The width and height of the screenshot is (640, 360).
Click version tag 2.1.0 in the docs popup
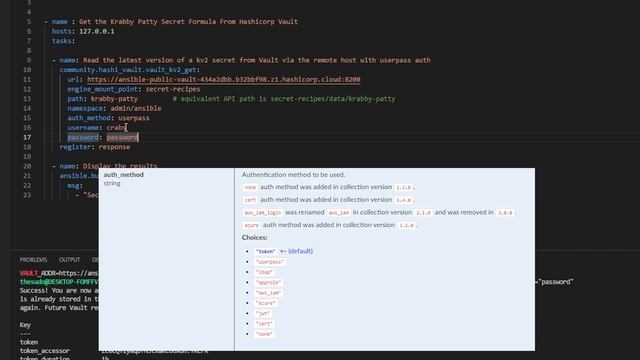point(423,213)
